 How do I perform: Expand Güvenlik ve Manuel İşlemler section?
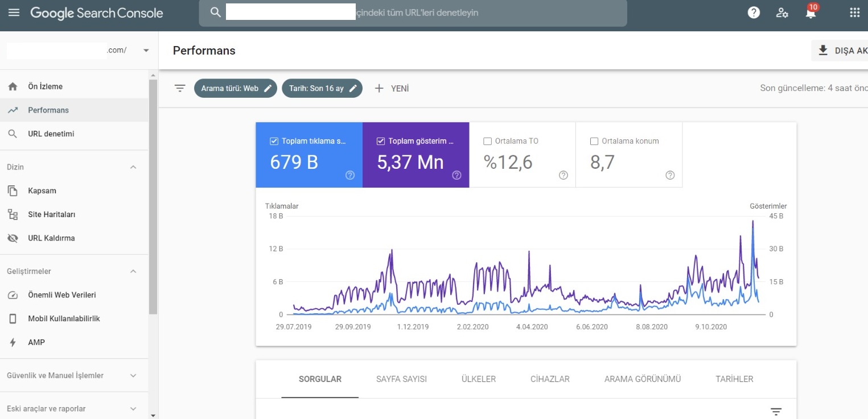click(133, 375)
